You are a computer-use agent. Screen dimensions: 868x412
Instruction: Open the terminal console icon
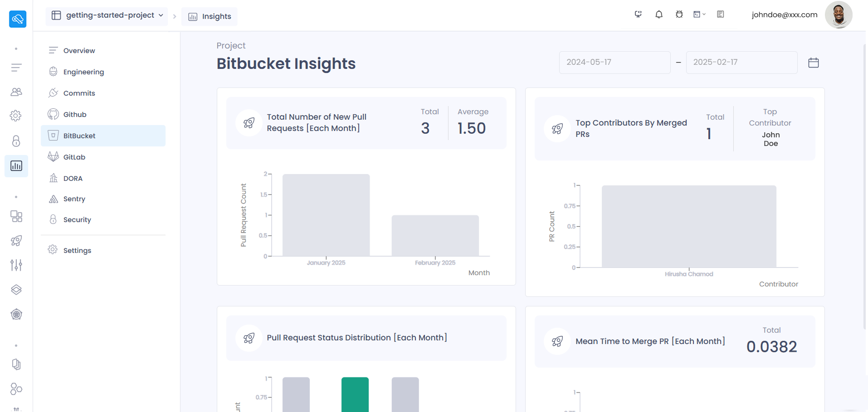coord(697,15)
